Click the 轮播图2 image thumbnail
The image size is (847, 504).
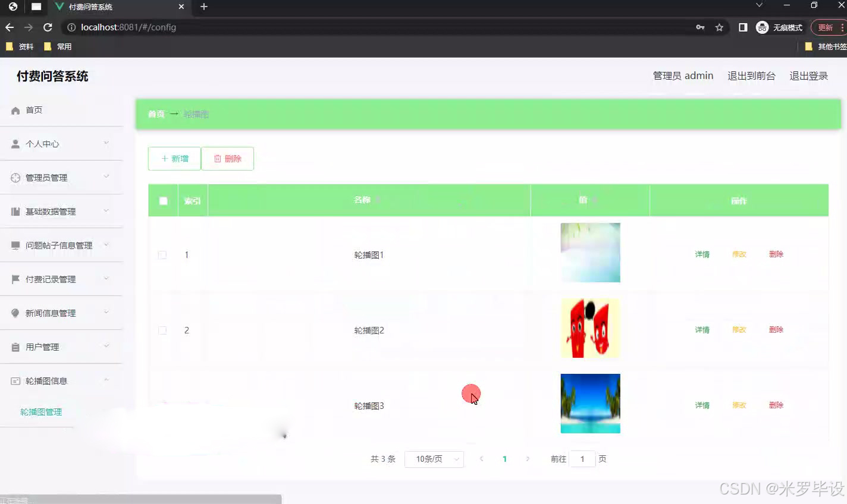(590, 327)
